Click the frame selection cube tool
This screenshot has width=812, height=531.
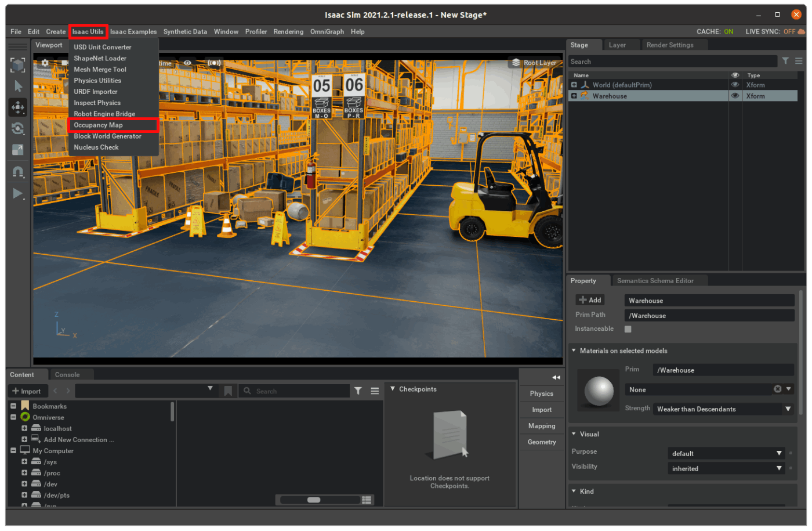(x=18, y=64)
